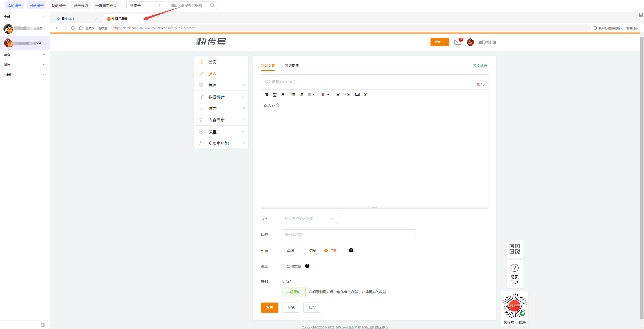Click the undo arrow in editor toolbar

pyautogui.click(x=339, y=95)
